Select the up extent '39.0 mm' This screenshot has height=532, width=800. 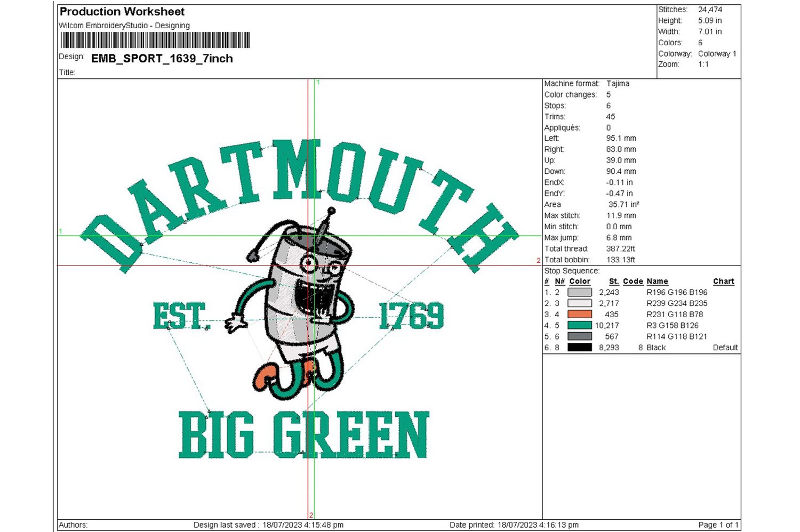click(x=621, y=160)
